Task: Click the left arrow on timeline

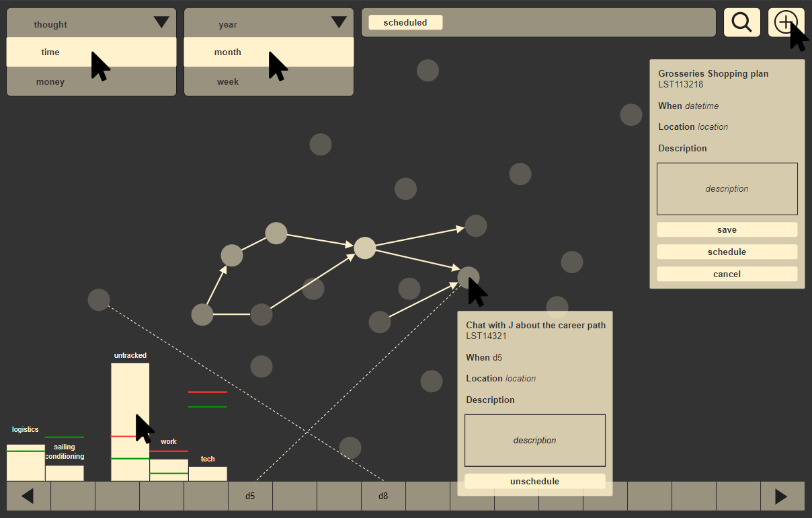Action: 28,496
